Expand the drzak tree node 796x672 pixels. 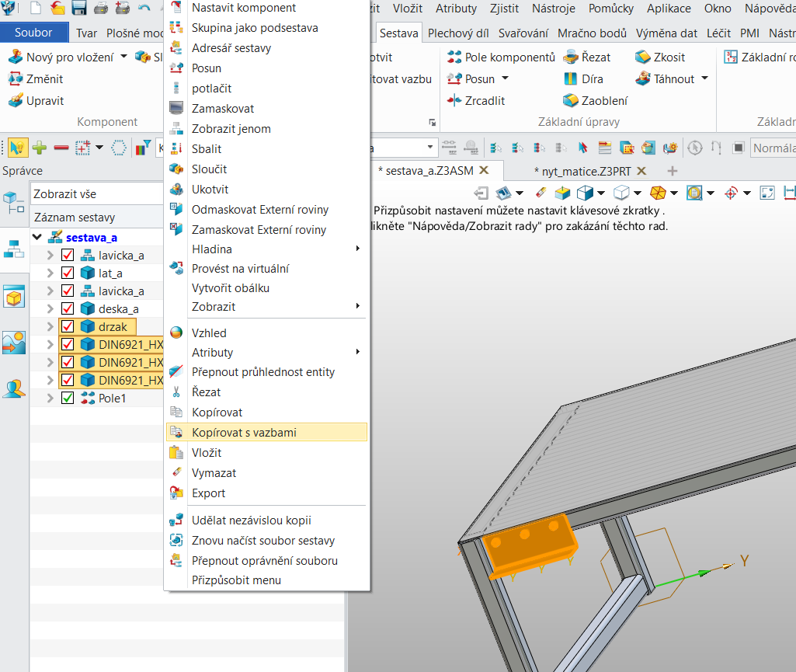tap(50, 327)
